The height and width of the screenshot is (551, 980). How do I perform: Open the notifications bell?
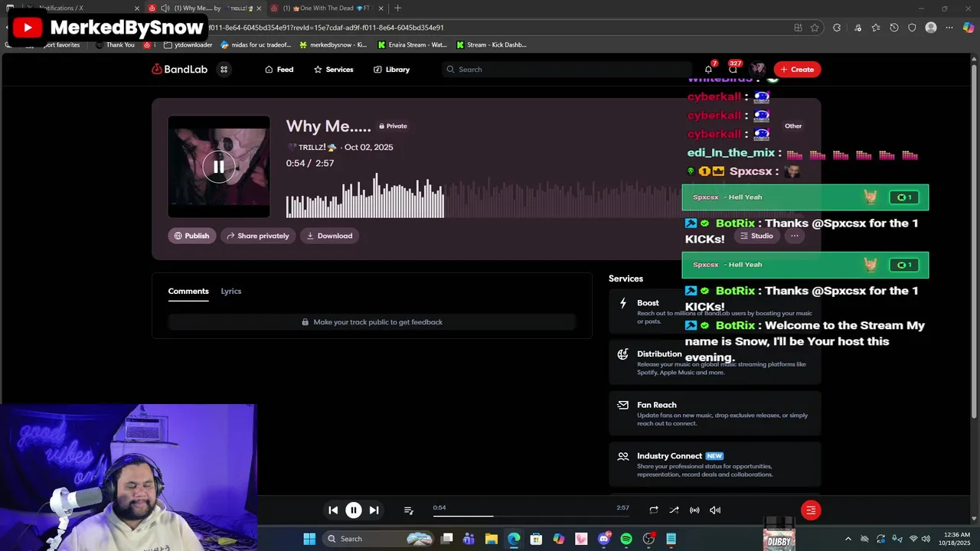[708, 70]
